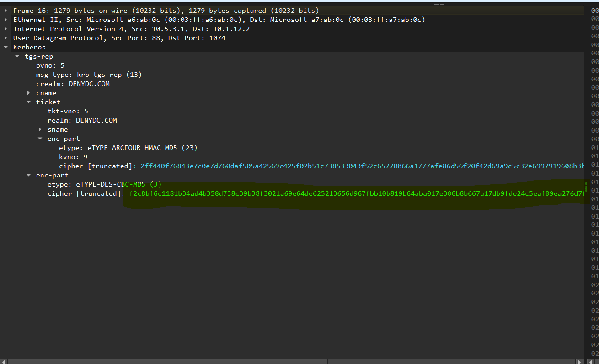
Task: Select the Frame 16 summary text
Action: point(166,11)
